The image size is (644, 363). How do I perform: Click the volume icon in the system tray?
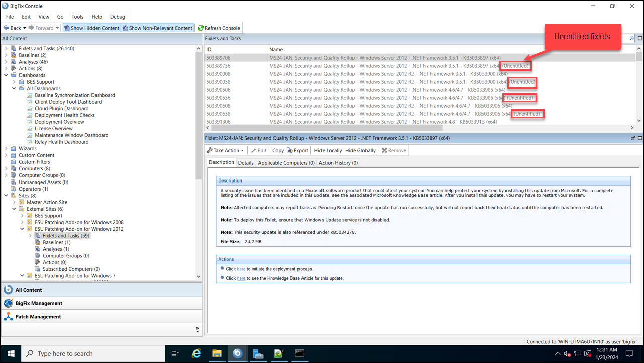coord(567,354)
